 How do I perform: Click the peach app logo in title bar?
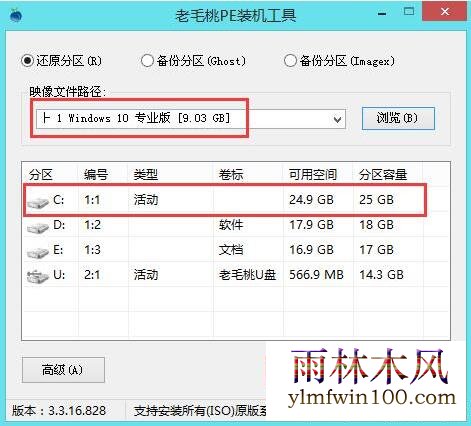[x=16, y=15]
